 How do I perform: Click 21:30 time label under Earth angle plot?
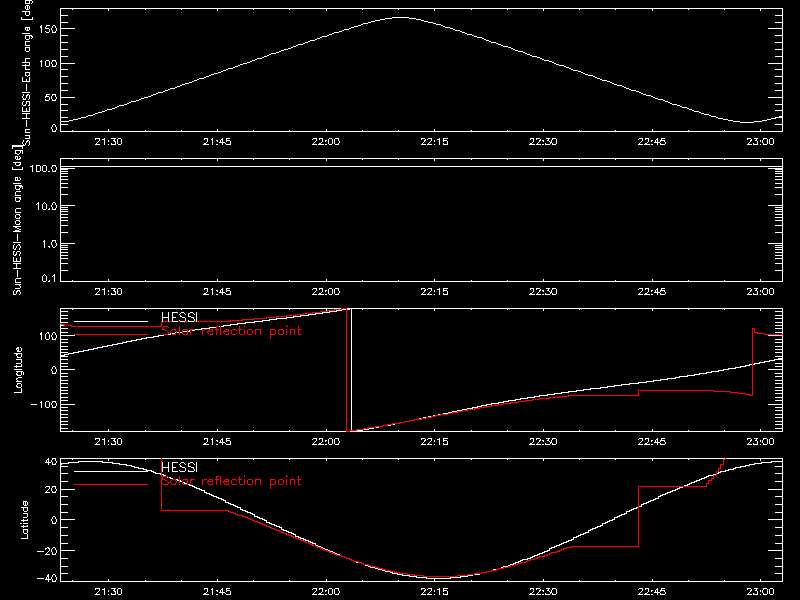[x=109, y=142]
